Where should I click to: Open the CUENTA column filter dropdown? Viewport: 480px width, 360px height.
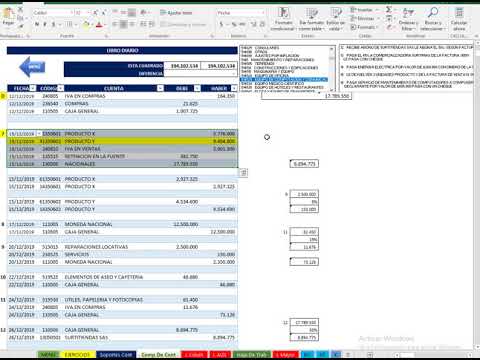[x=160, y=88]
